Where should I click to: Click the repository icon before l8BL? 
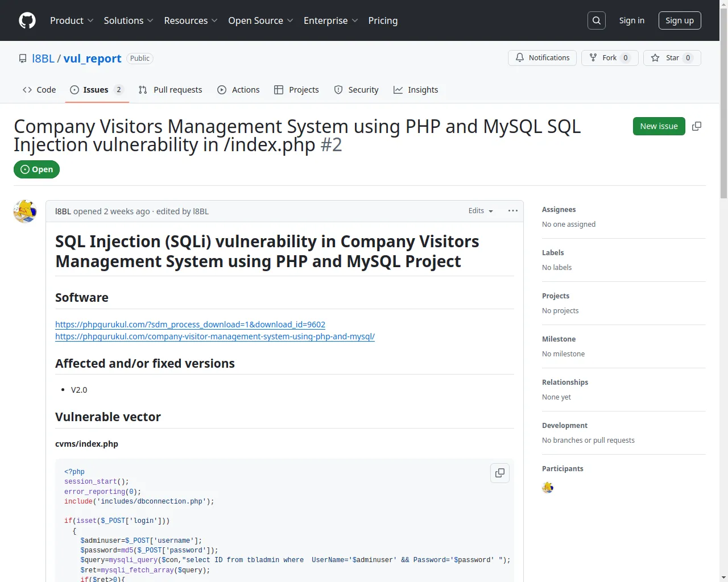[23, 59]
